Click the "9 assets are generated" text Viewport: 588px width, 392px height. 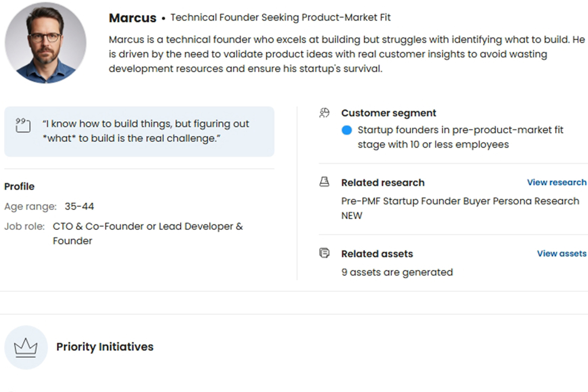coord(397,272)
